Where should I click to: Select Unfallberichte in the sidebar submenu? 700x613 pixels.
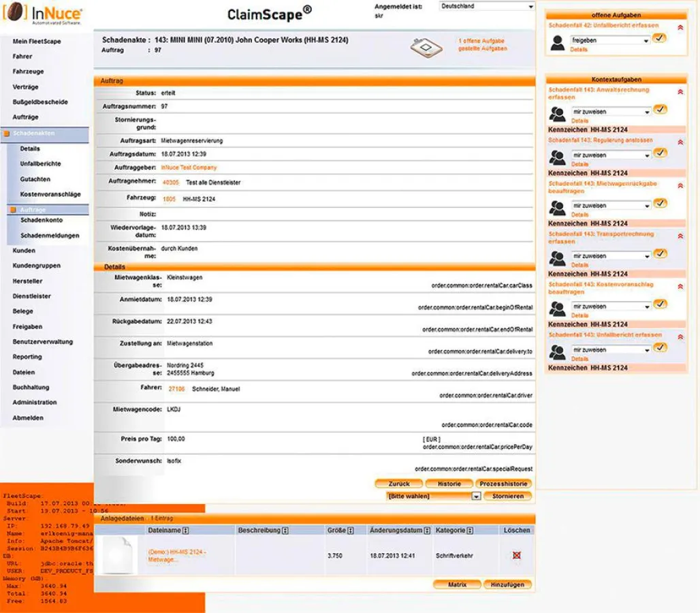40,163
